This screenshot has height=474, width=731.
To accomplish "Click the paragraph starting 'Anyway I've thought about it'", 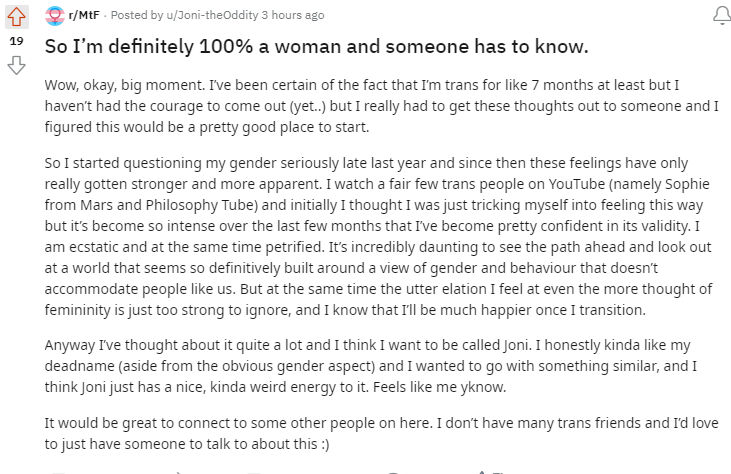I will (x=371, y=366).
